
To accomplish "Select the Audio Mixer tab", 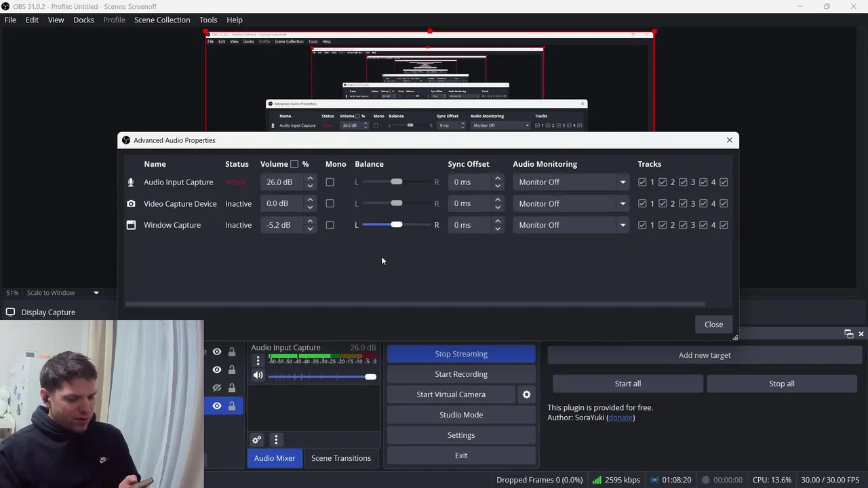I will point(275,458).
